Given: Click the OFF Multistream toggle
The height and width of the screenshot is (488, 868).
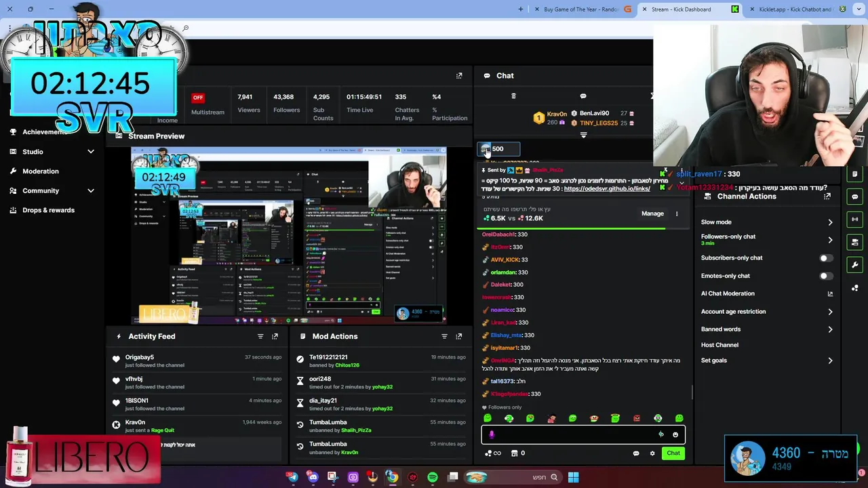Looking at the screenshot, I should (x=198, y=98).
